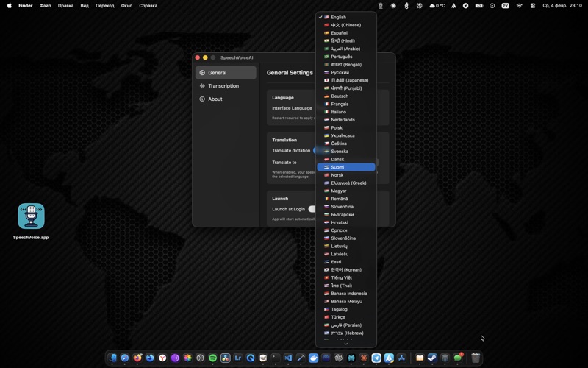Launch Steam from the dock
This screenshot has width=588, height=368.
[x=432, y=358]
